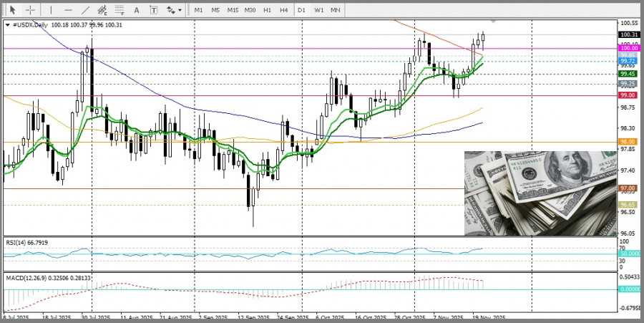This screenshot has height=323, width=644.
Task: Click the magenta 100.00 price level label
Action: coord(629,49)
